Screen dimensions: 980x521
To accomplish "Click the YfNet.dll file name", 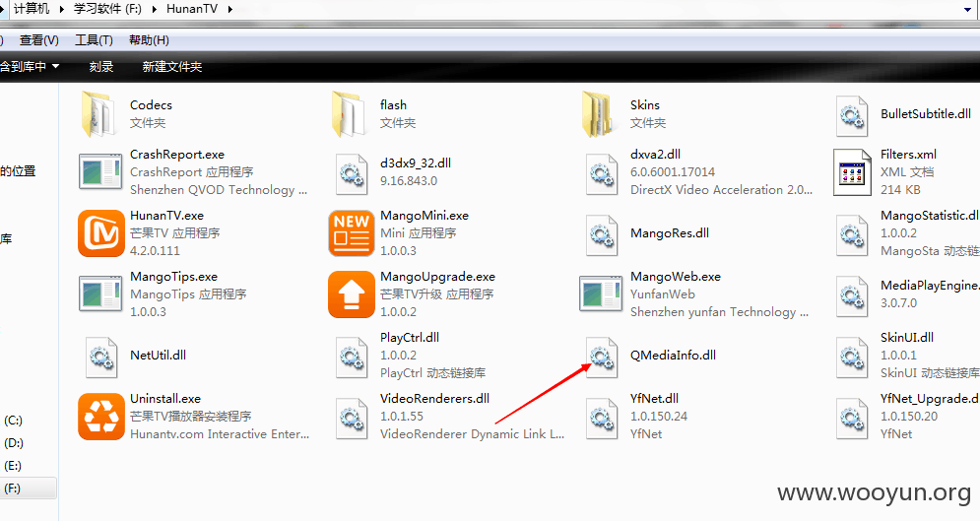I will coord(654,399).
